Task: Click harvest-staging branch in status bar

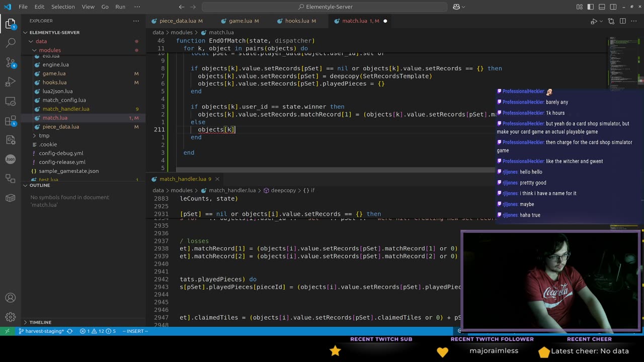Action: pyautogui.click(x=41, y=331)
